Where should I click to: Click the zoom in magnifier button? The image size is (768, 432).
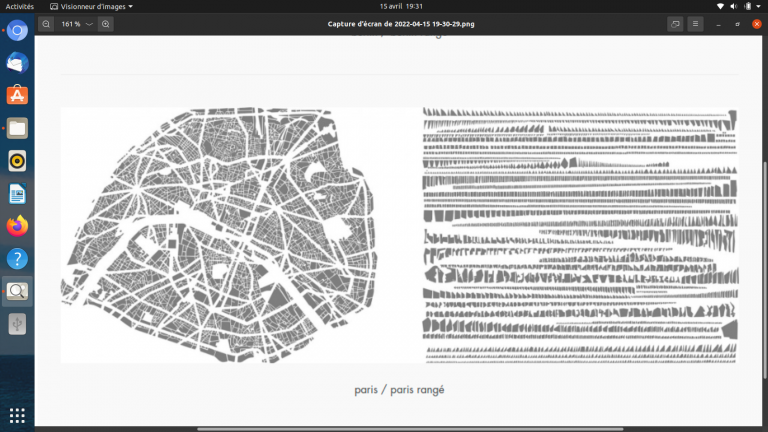coord(106,23)
